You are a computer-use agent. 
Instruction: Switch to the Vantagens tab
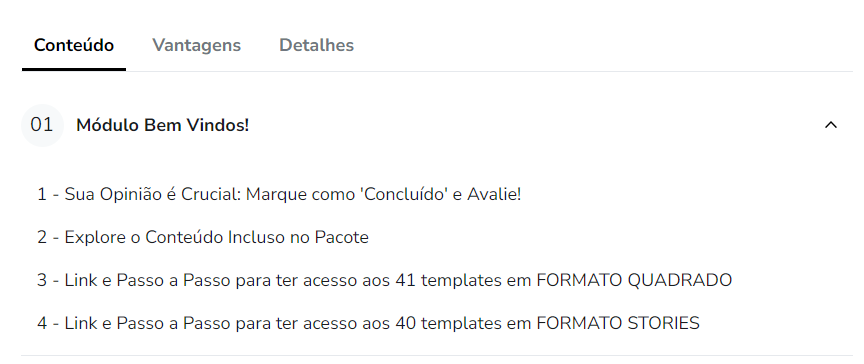tap(196, 45)
